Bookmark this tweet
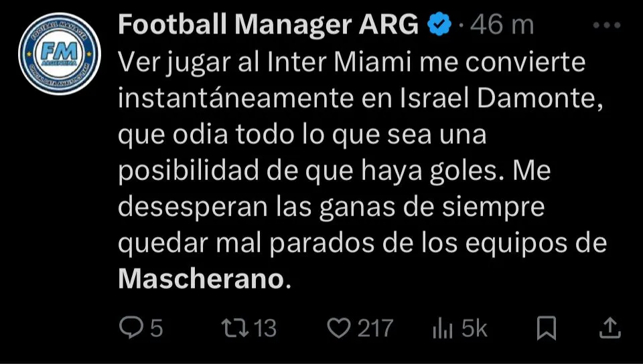This screenshot has height=364, width=643. (x=547, y=328)
